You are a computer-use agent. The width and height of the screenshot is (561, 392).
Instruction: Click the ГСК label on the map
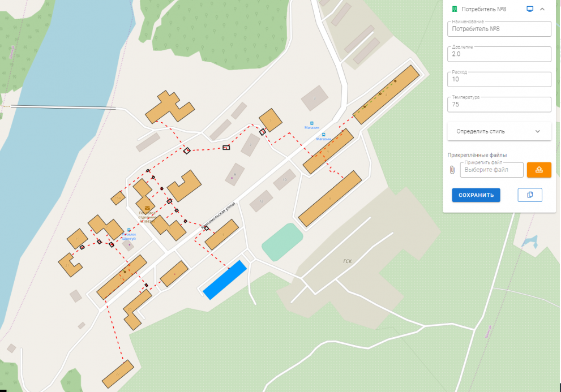pyautogui.click(x=347, y=261)
